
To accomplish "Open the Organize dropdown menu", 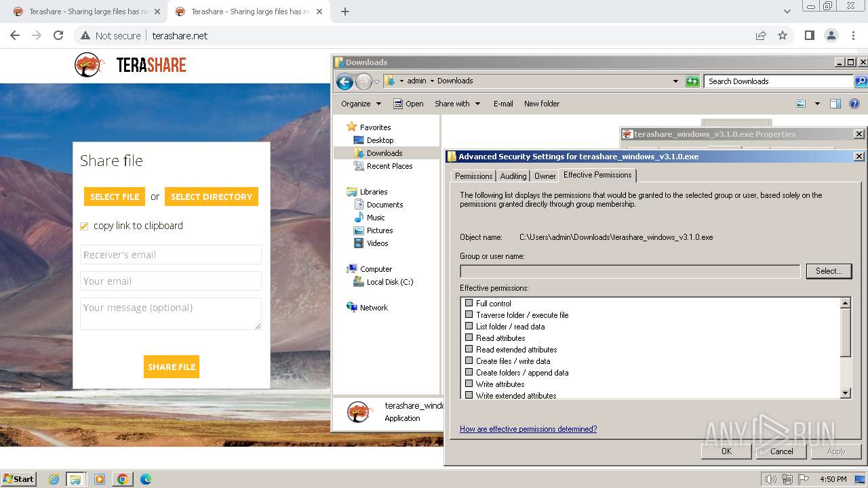I will [x=361, y=104].
